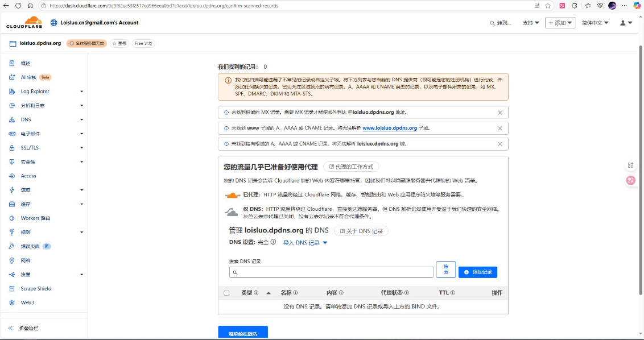Click the 流量 traffic icon
Image resolution: width=644 pixels, height=340 pixels.
coord(12,274)
